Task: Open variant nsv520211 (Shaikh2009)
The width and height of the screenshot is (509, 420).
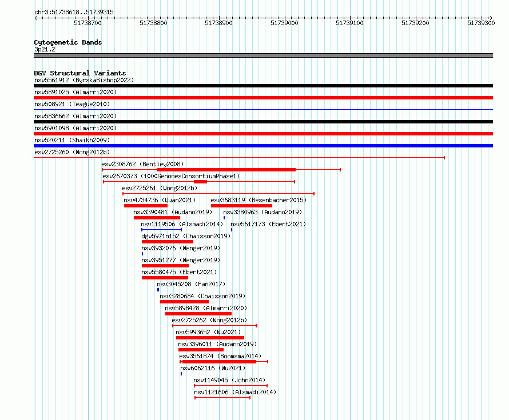Action: pos(72,140)
